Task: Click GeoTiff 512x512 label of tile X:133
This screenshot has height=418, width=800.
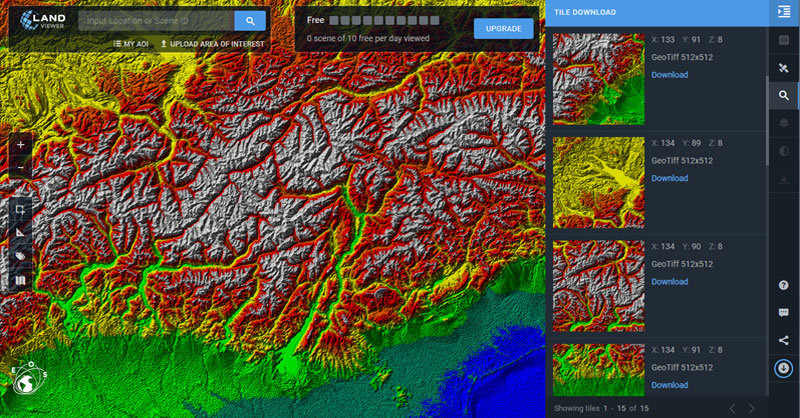Action: [x=682, y=57]
